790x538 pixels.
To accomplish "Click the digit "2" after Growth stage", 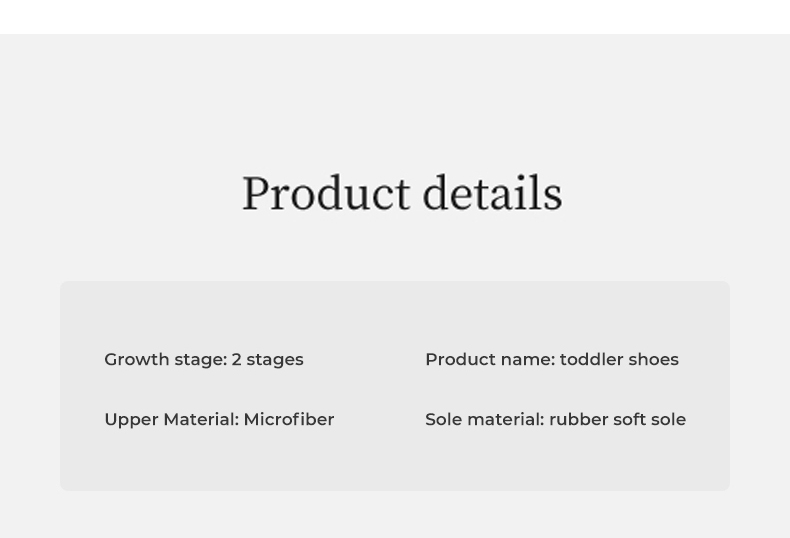I will point(237,360).
